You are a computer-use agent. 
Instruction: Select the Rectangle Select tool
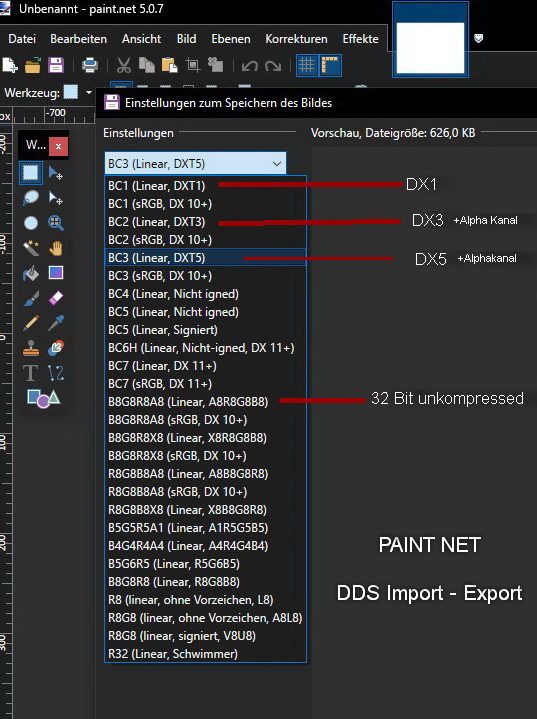pos(31,173)
